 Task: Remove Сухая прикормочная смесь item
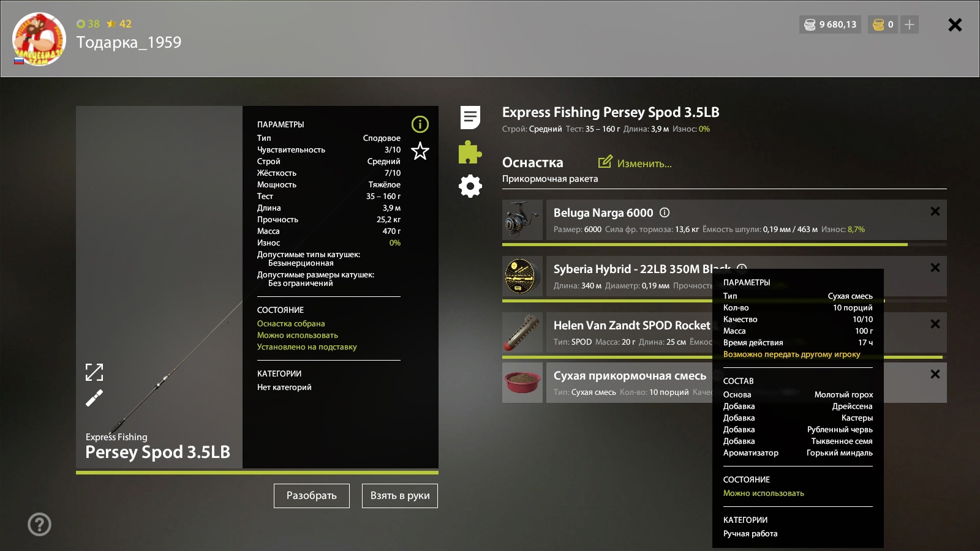(x=935, y=374)
